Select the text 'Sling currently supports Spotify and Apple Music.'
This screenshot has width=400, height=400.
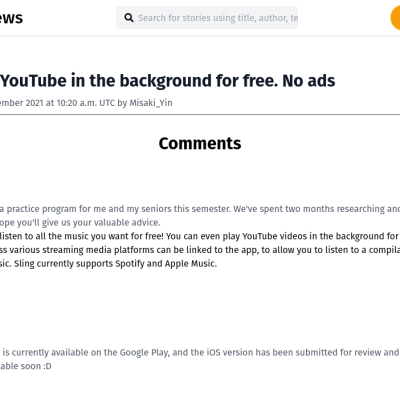coord(115,263)
